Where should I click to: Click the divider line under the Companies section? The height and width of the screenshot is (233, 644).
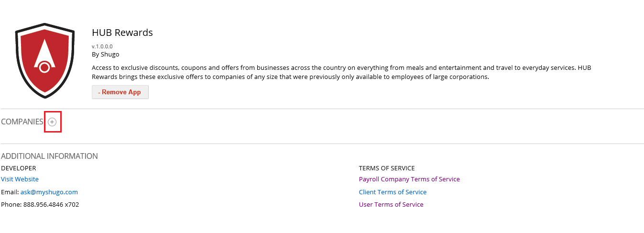click(322, 144)
